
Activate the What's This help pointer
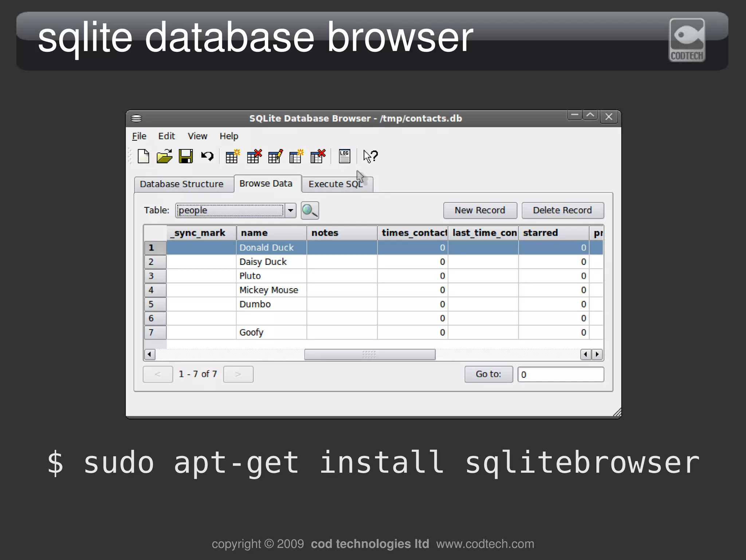371,157
